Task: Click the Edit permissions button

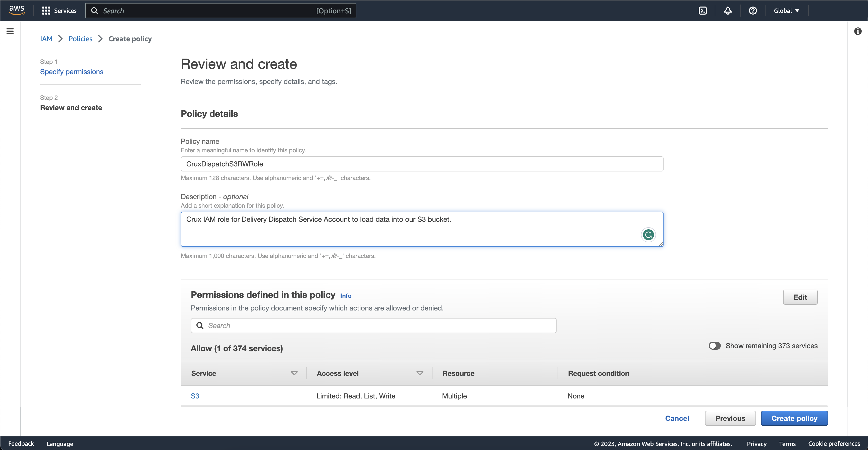Action: (x=800, y=297)
